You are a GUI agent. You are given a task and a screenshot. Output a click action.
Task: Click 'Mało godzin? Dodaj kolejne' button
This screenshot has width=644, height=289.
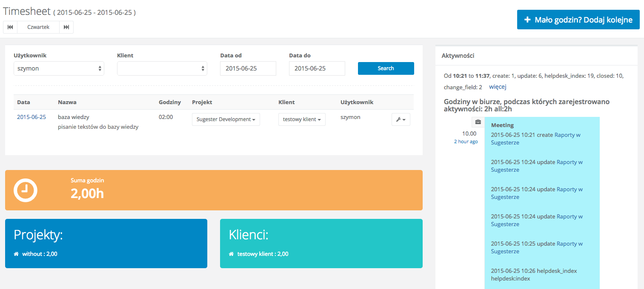point(578,20)
